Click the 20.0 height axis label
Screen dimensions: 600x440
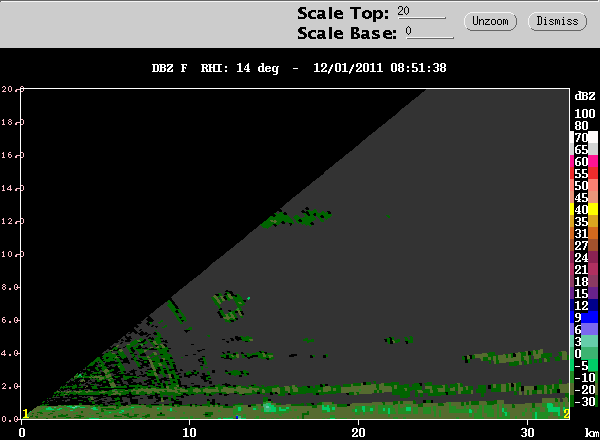click(x=11, y=89)
